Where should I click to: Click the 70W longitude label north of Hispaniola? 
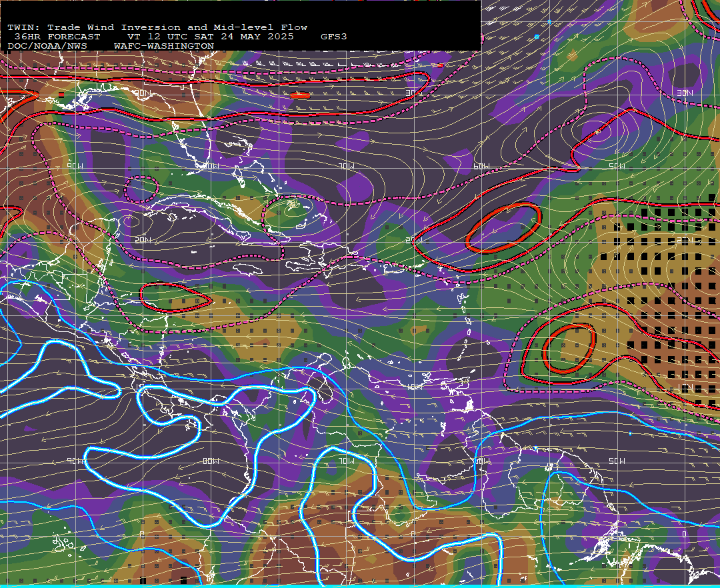[x=347, y=167]
